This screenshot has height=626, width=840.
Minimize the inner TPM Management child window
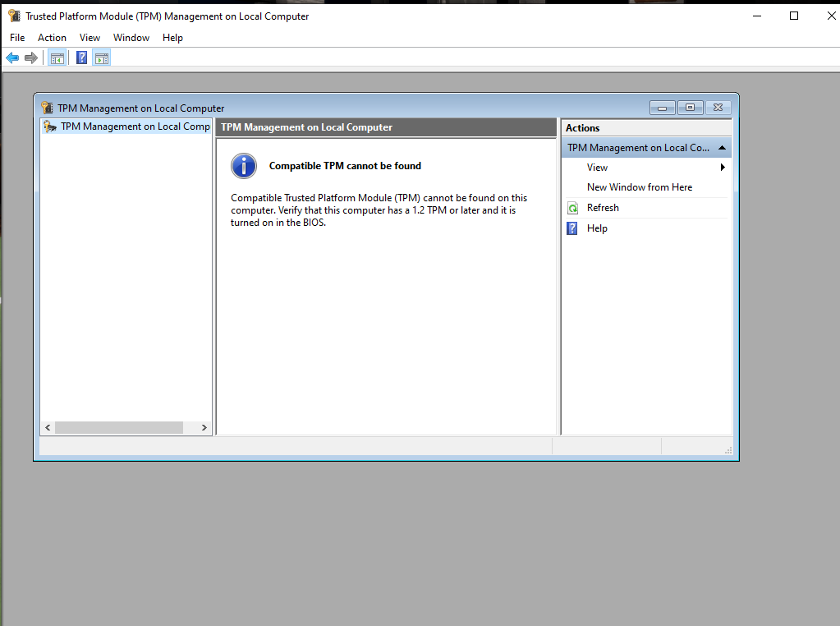coord(662,108)
